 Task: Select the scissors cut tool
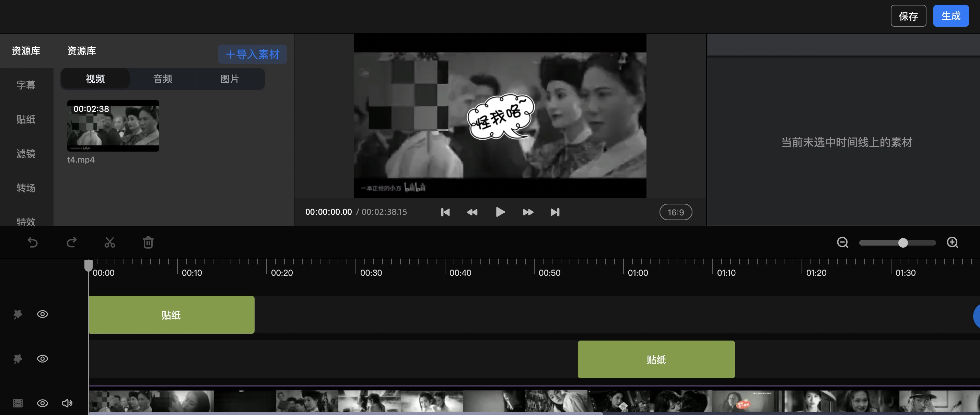click(109, 242)
